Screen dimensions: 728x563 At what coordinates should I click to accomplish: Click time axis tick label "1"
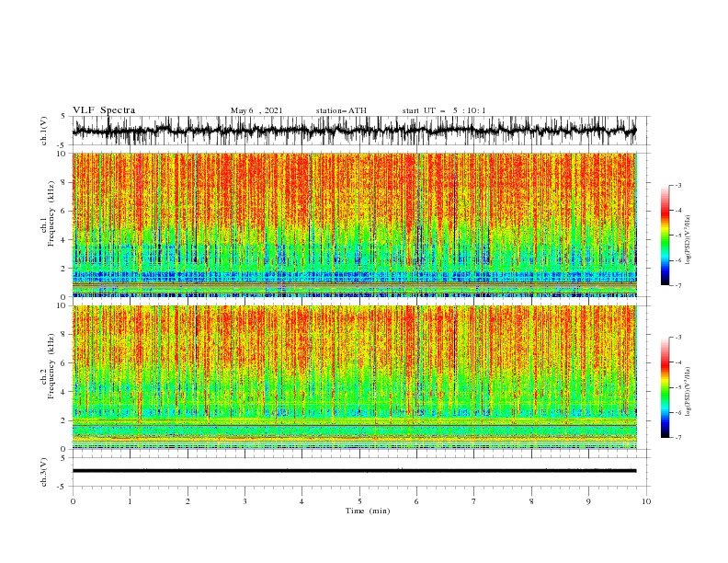[130, 501]
